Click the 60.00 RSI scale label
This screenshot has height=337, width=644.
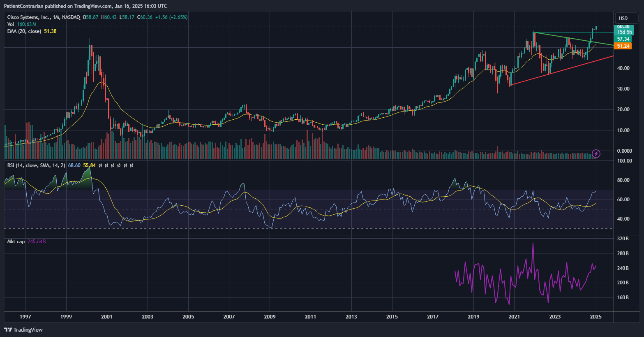point(623,200)
